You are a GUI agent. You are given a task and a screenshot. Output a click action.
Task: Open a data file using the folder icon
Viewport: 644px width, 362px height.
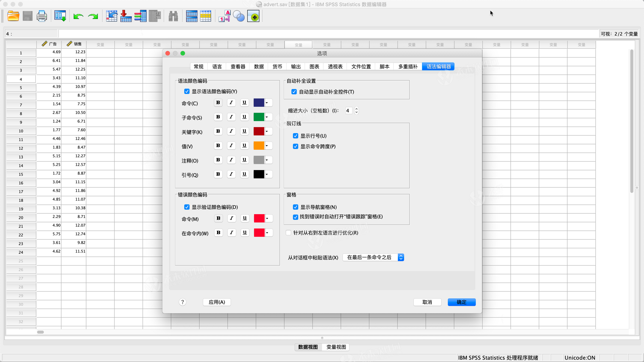coord(13,16)
